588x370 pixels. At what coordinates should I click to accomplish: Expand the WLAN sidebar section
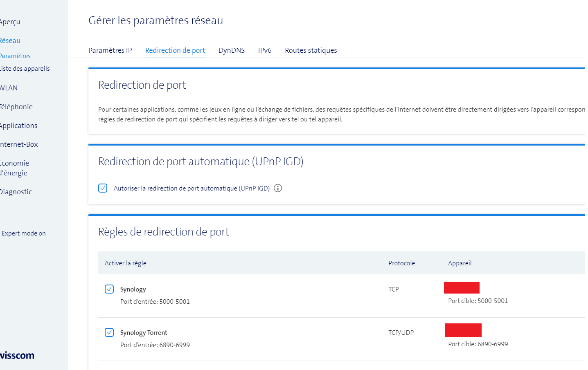point(9,88)
